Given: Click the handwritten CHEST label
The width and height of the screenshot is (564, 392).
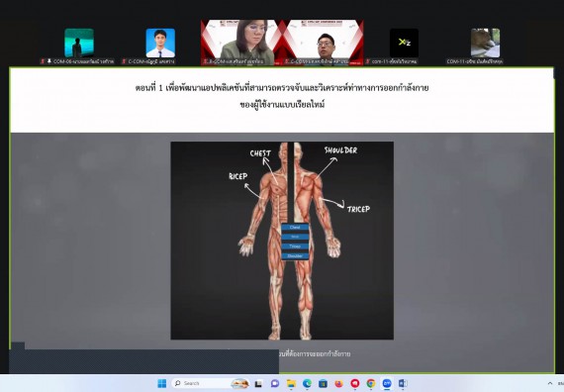Looking at the screenshot, I should click(260, 153).
